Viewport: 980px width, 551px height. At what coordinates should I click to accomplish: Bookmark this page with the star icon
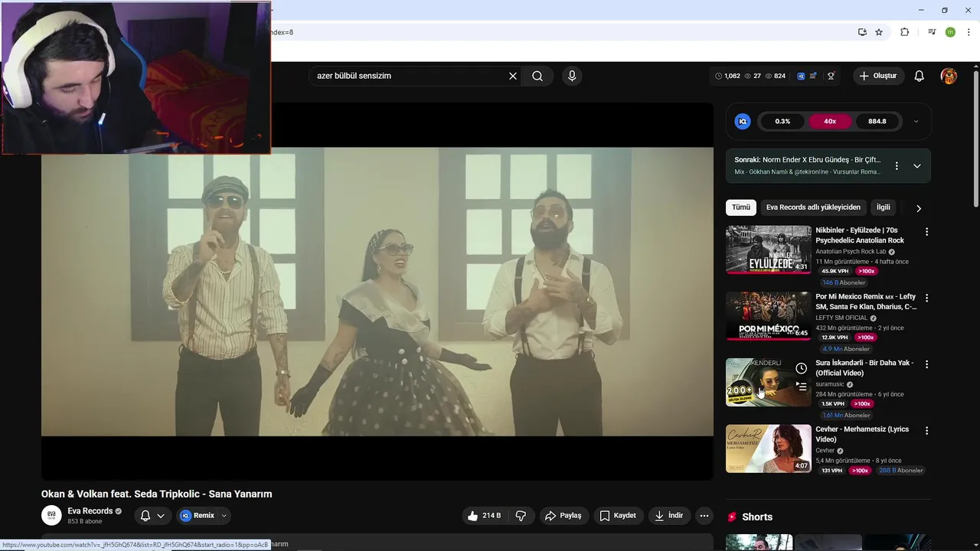[x=879, y=32]
